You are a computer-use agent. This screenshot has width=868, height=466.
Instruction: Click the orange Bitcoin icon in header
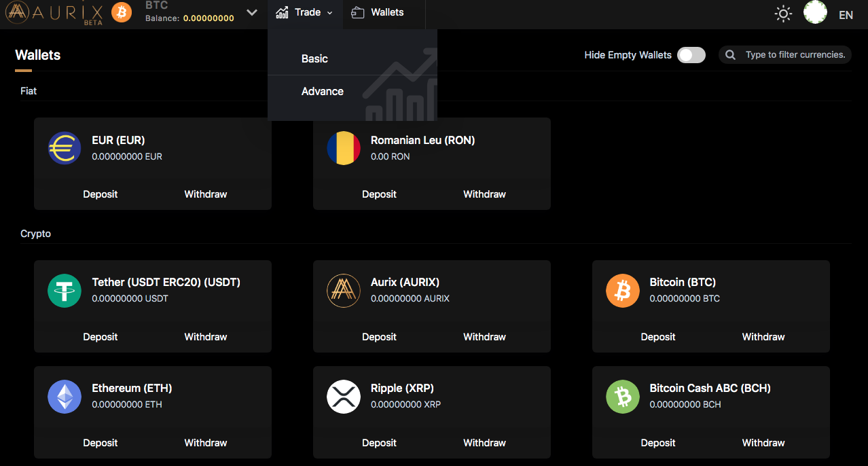pos(122,12)
